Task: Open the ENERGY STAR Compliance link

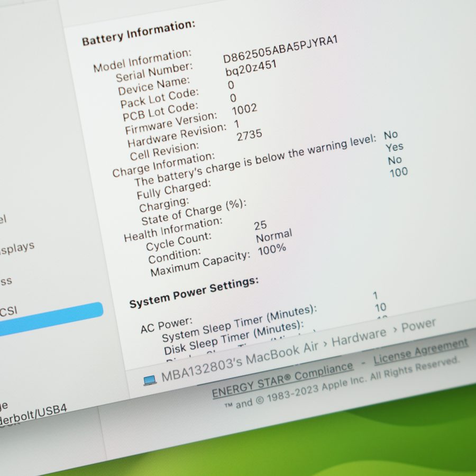Action: (282, 380)
